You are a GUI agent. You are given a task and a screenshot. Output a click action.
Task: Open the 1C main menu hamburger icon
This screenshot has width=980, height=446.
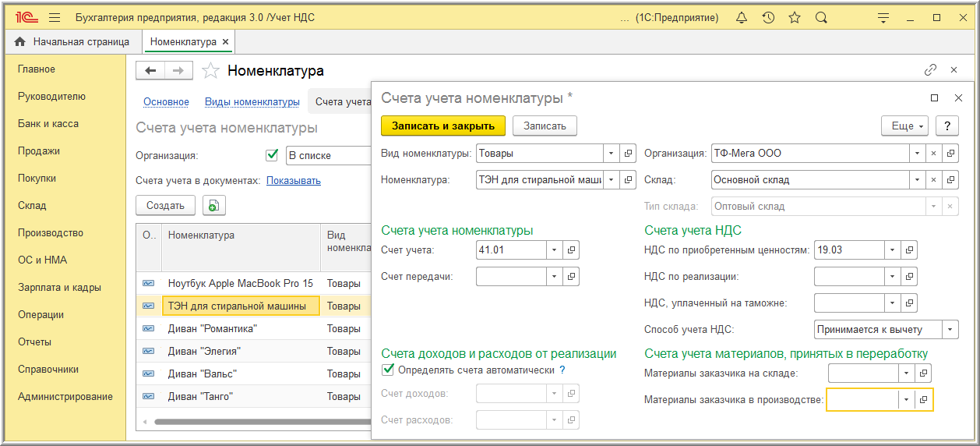54,17
